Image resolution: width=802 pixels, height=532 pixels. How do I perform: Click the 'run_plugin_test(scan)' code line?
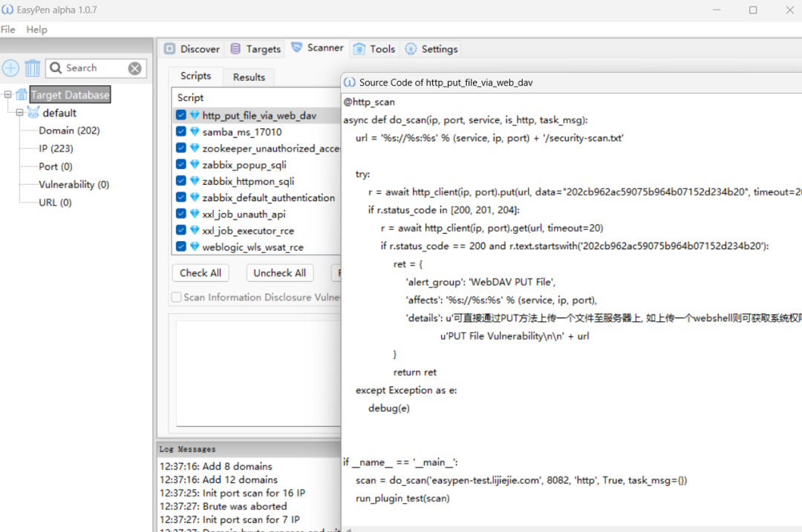[402, 499]
